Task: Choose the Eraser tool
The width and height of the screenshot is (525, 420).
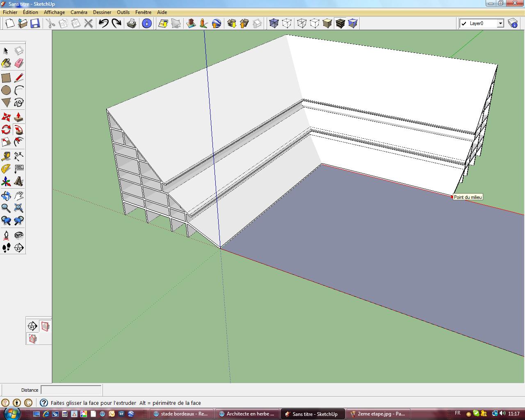Action: (19, 64)
